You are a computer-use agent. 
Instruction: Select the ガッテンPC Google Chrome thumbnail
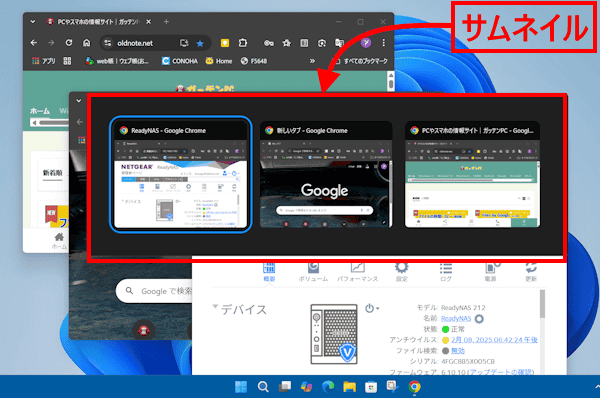pos(473,175)
